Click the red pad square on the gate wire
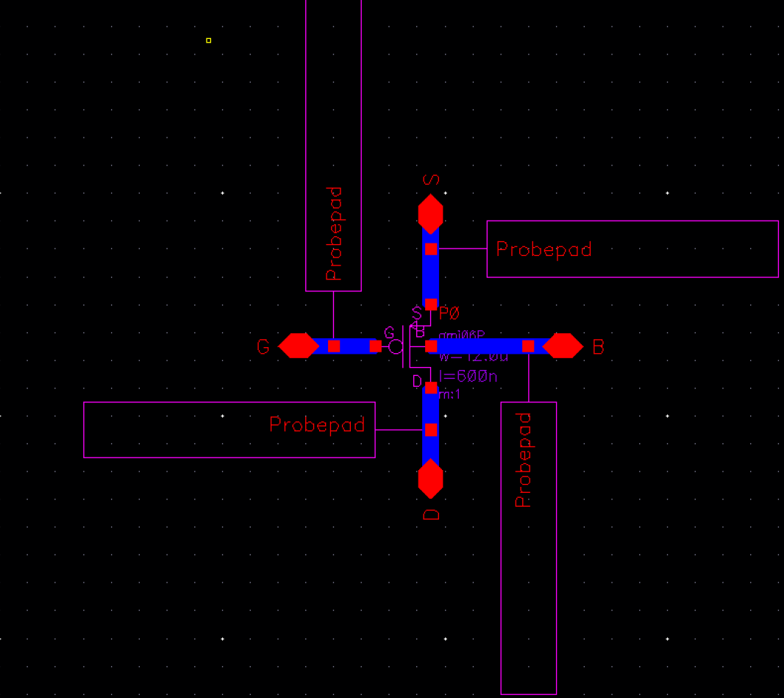This screenshot has height=698, width=784. click(x=335, y=346)
